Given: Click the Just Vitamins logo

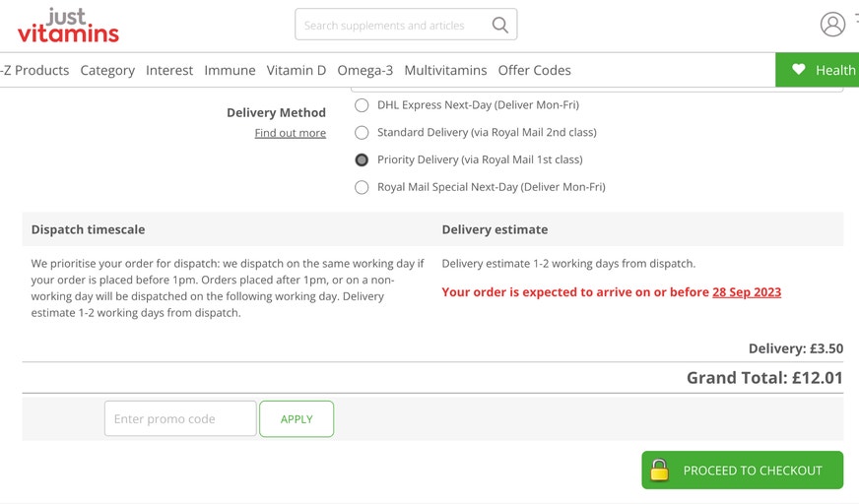Looking at the screenshot, I should [68, 26].
